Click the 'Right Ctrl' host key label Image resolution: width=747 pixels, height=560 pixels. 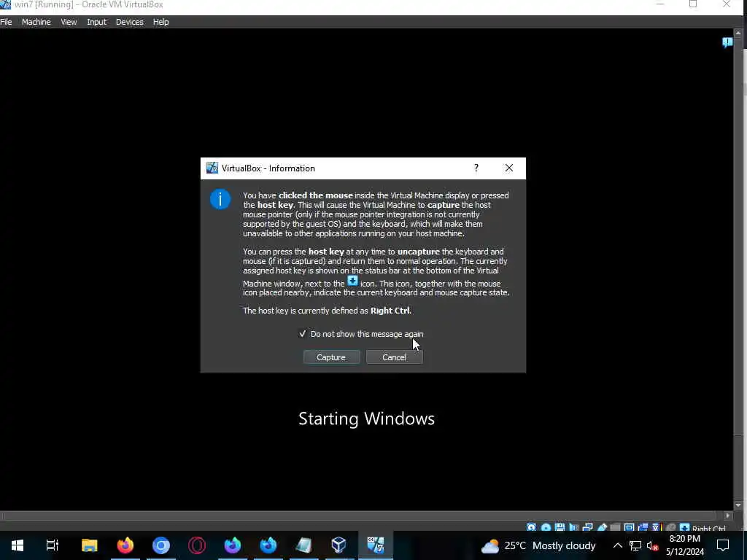coord(709,528)
